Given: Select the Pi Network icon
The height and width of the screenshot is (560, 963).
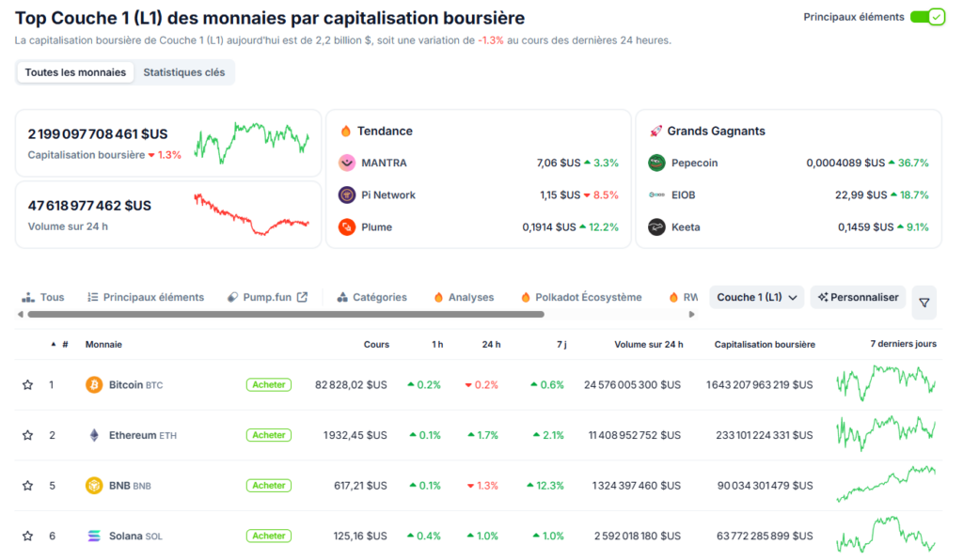Looking at the screenshot, I should [x=343, y=196].
